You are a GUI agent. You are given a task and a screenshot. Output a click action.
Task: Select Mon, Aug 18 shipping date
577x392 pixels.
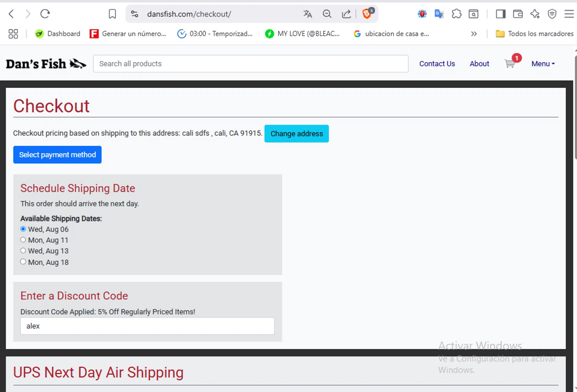pos(23,262)
